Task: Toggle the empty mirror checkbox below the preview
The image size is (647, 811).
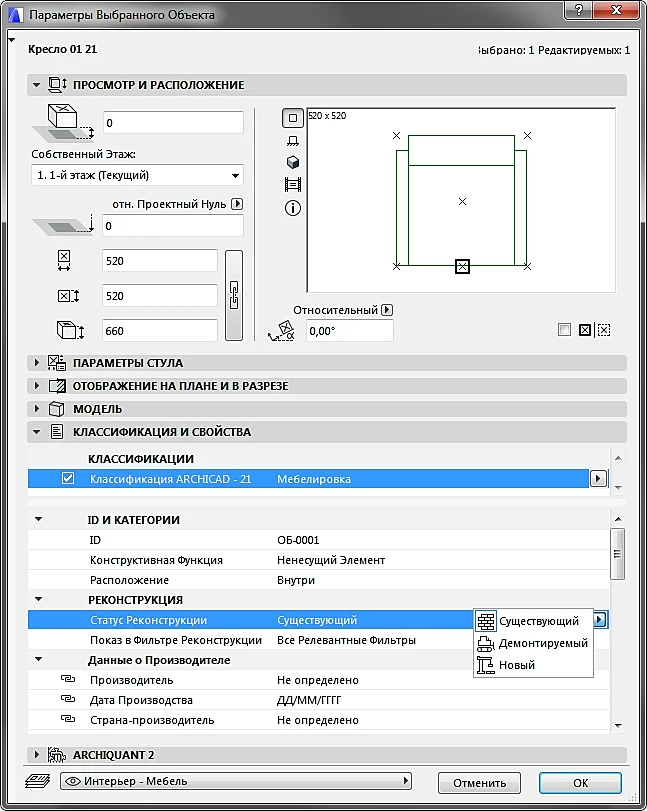Action: pyautogui.click(x=564, y=329)
